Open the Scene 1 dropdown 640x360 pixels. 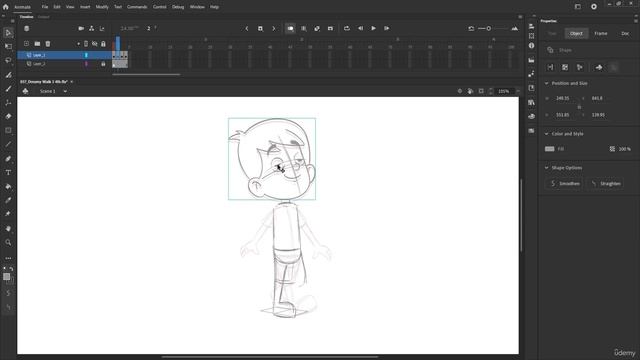click(x=65, y=91)
